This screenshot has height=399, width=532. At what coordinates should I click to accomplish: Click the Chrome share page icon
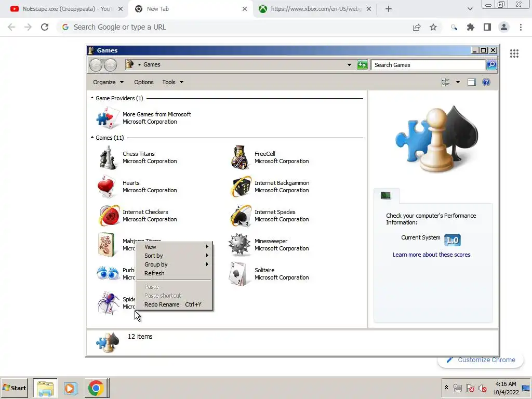[417, 27]
